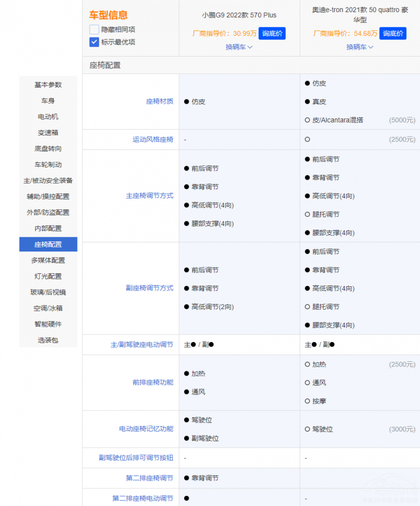Click 询底价 button for 小鹏G9
Image resolution: width=420 pixels, height=506 pixels.
coord(272,33)
